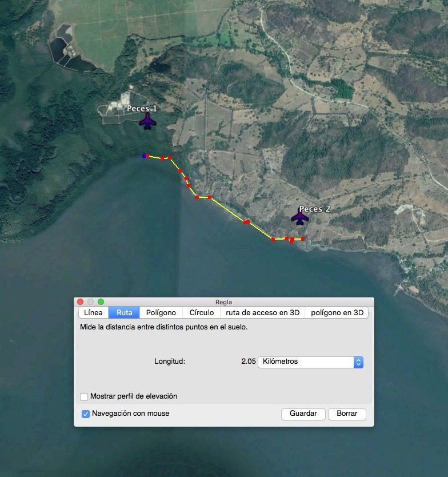Open the Polígono tab
The height and width of the screenshot is (477, 448).
click(161, 313)
